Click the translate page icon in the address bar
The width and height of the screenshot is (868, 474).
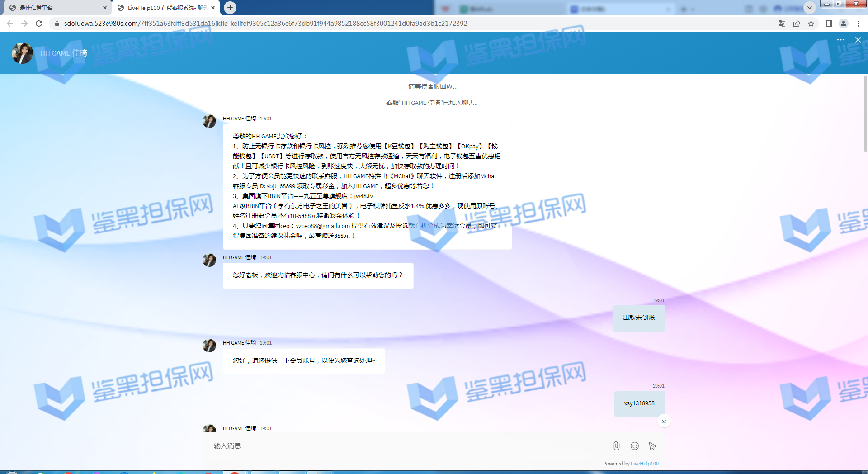782,24
